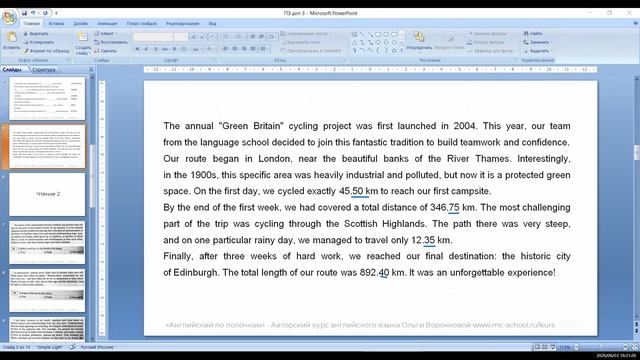Switch to the Главная ribbon tab
This screenshot has width=640, height=360.
(31, 24)
